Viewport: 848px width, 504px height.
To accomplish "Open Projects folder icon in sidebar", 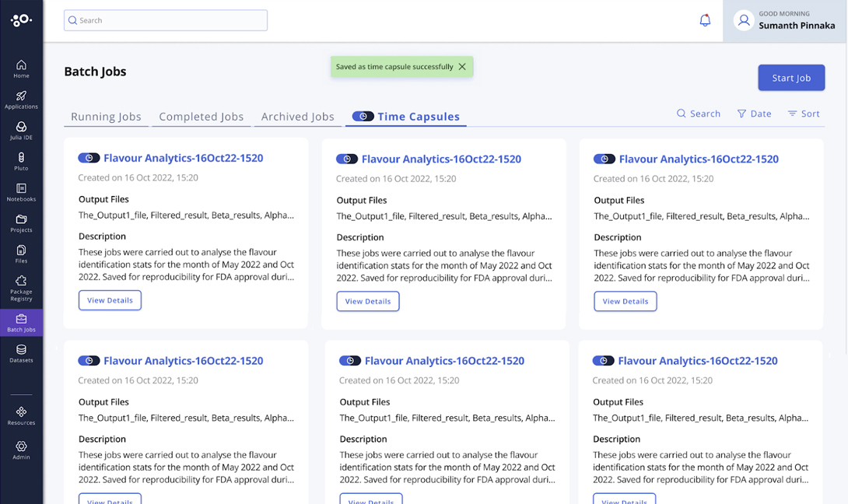I will click(x=21, y=223).
